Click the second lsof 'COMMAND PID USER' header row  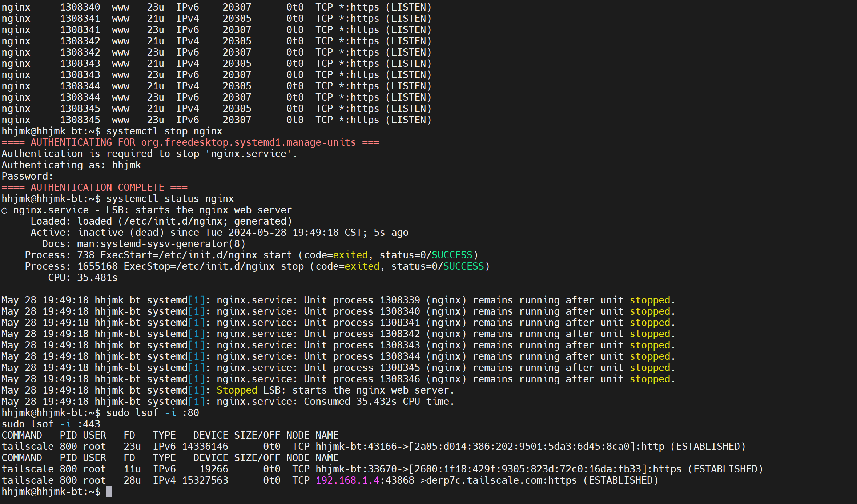click(170, 458)
